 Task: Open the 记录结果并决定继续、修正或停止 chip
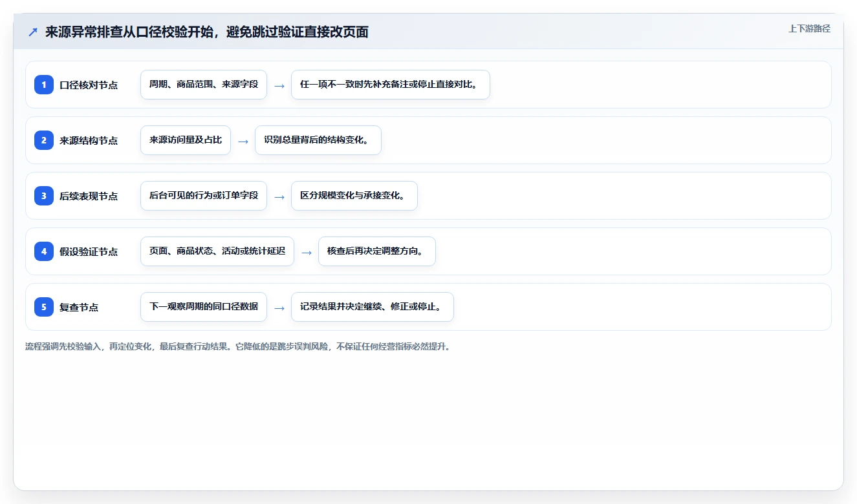pyautogui.click(x=373, y=307)
